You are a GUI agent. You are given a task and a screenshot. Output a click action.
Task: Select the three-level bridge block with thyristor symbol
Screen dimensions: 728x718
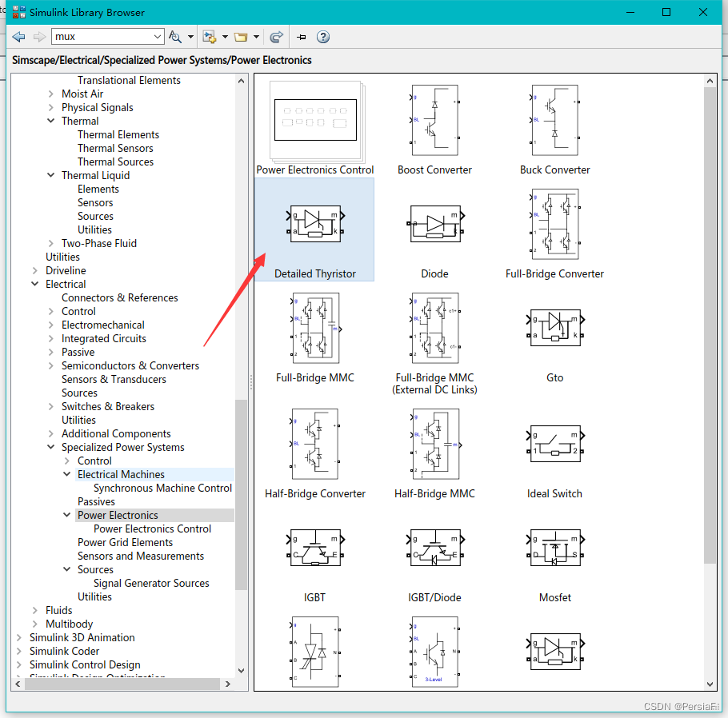pyautogui.click(x=315, y=652)
